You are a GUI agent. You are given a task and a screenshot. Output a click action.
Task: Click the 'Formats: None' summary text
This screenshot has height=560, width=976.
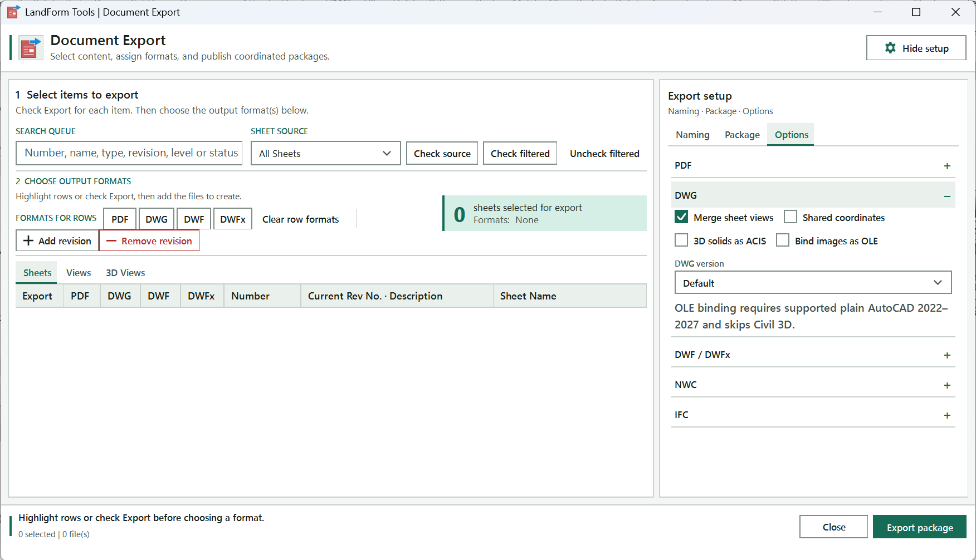pos(506,220)
